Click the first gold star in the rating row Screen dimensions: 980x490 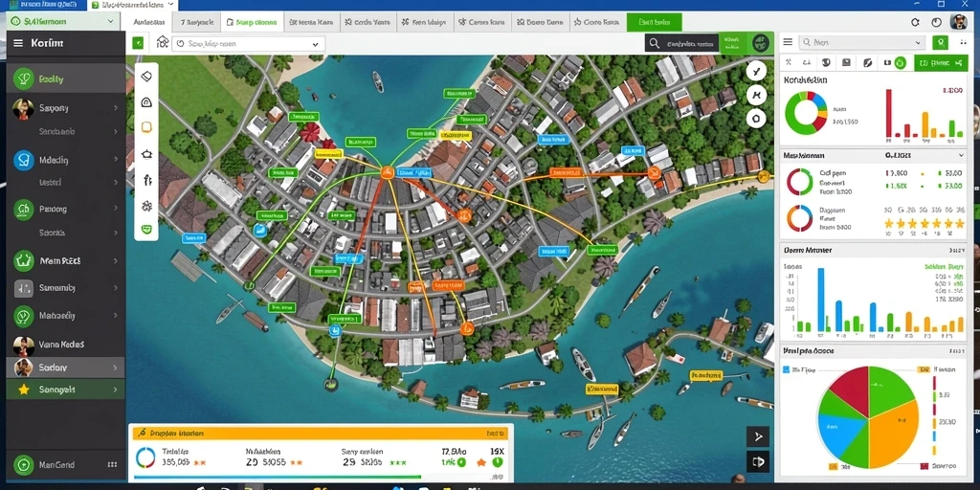tap(889, 223)
